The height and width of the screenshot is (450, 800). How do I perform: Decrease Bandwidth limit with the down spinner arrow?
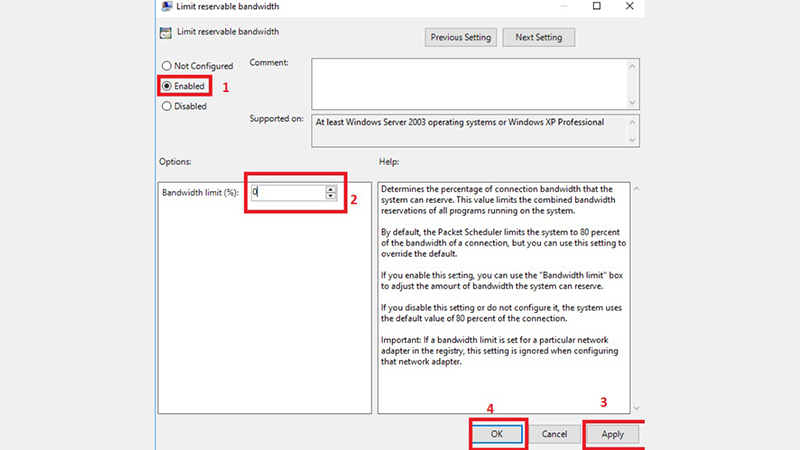(x=330, y=196)
